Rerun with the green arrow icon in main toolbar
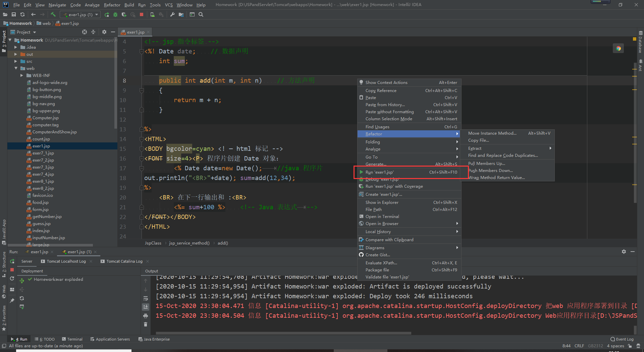This screenshot has width=644, height=352. (x=107, y=14)
